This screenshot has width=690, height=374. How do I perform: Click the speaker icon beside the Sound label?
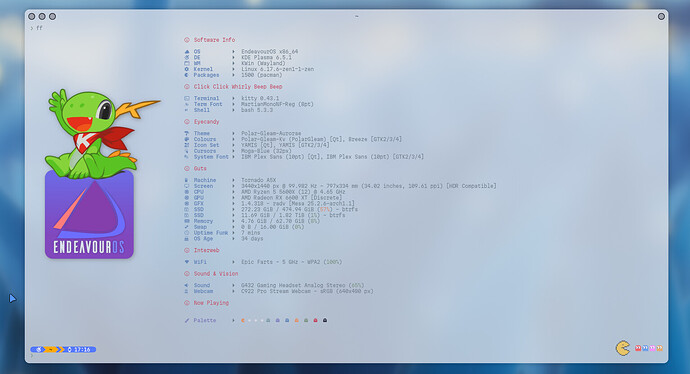187,285
